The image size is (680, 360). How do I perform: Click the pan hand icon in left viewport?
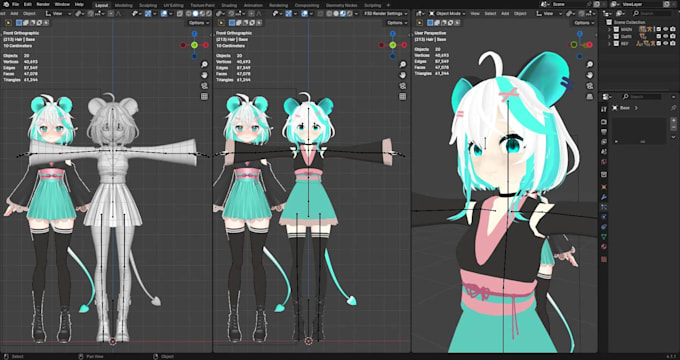pyautogui.click(x=204, y=75)
